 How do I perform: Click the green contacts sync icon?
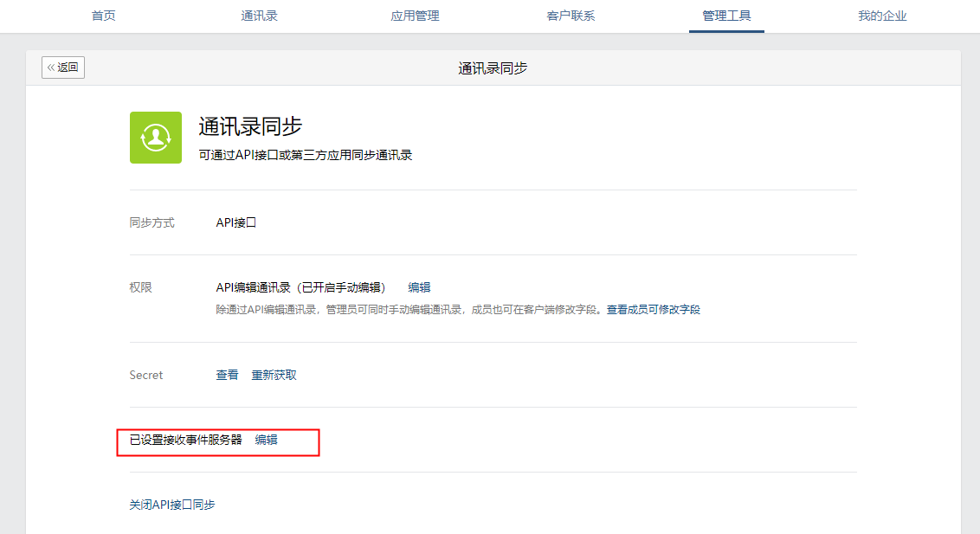click(156, 138)
